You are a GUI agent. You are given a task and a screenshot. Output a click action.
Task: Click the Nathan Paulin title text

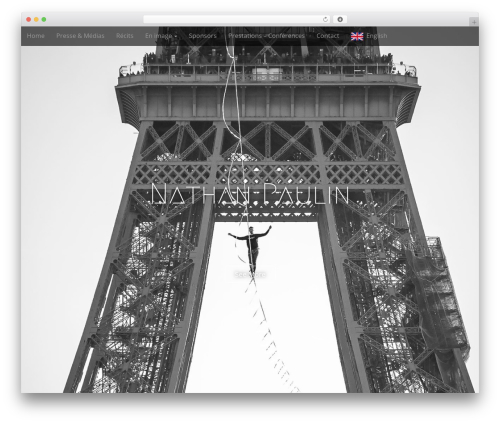[x=250, y=193]
